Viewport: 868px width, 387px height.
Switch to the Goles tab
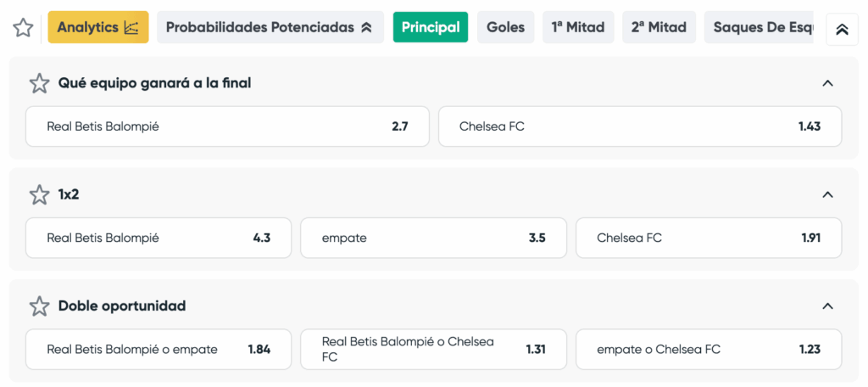[506, 27]
